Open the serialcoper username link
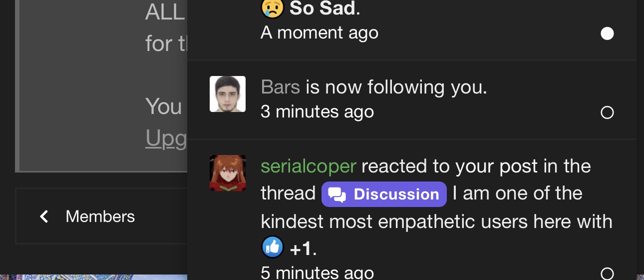The image size is (644, 280). [x=309, y=166]
